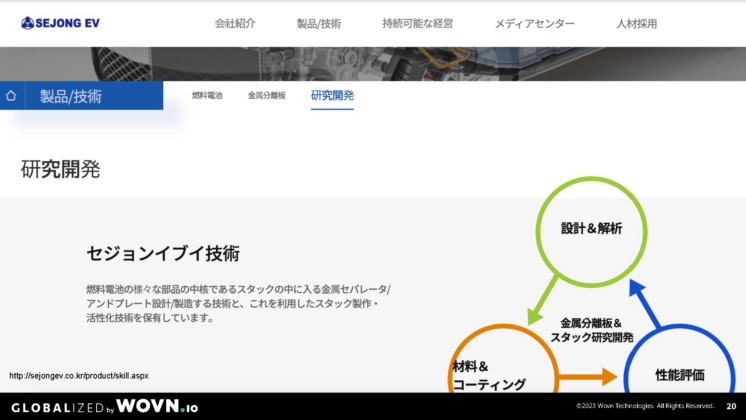Image resolution: width=746 pixels, height=420 pixels.
Task: Click the ©2023 Wovn Technologies copyright text
Action: 645,406
